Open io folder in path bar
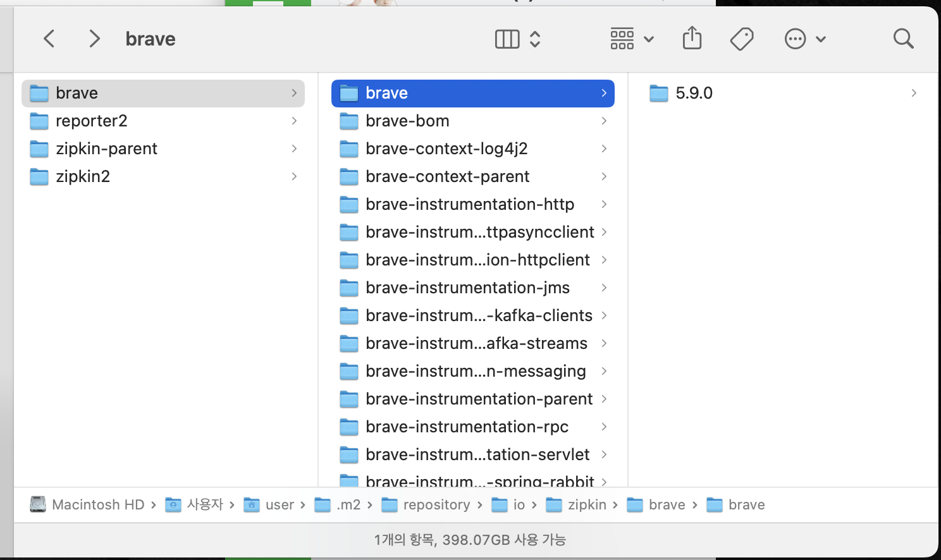This screenshot has height=560, width=941. (508, 504)
